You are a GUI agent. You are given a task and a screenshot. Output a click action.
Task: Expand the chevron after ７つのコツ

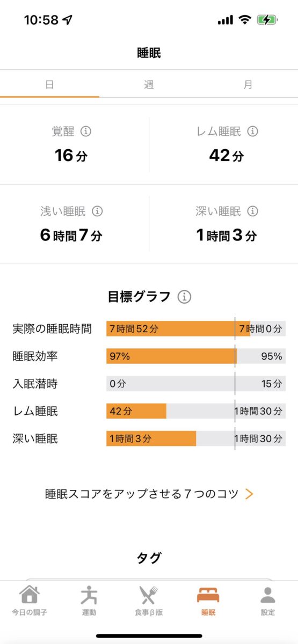249,494
